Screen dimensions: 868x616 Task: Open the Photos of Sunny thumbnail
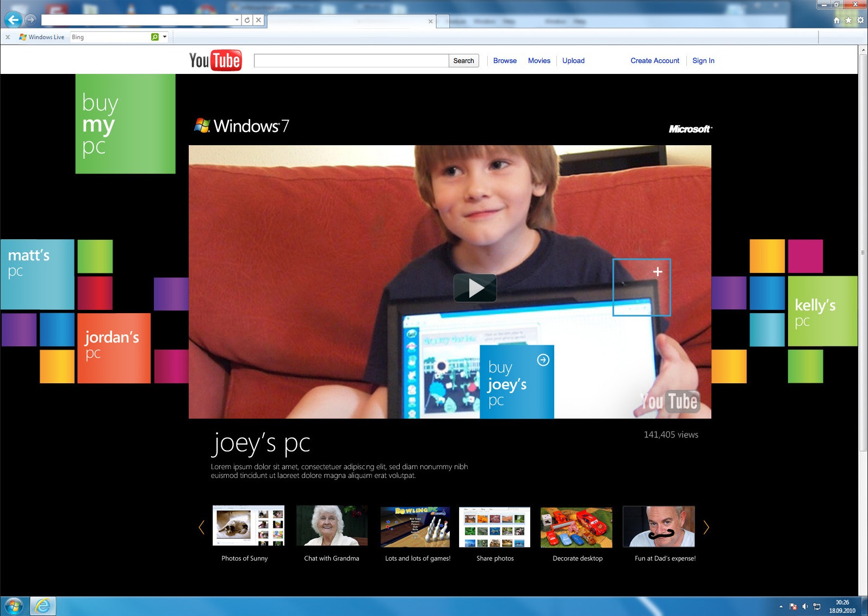tap(248, 526)
